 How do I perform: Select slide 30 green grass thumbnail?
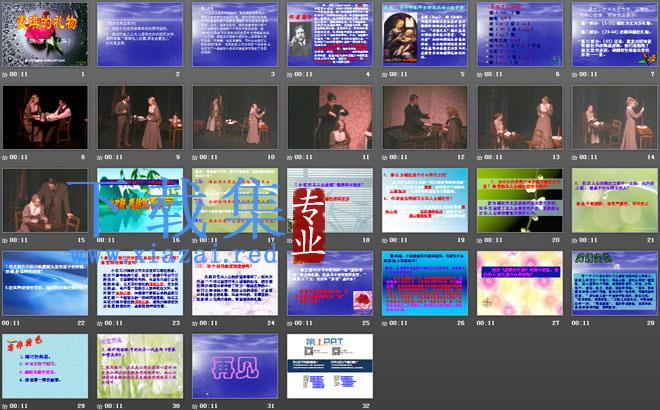pos(140,366)
